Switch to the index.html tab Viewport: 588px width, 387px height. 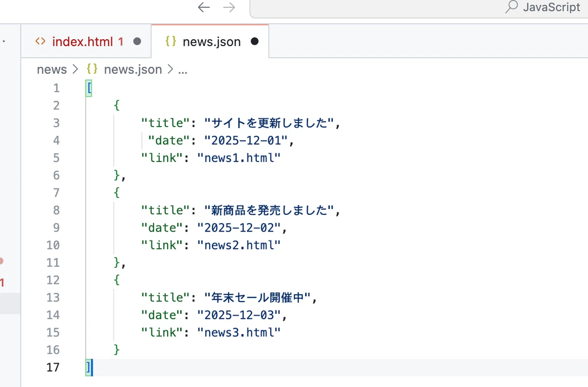coord(87,42)
